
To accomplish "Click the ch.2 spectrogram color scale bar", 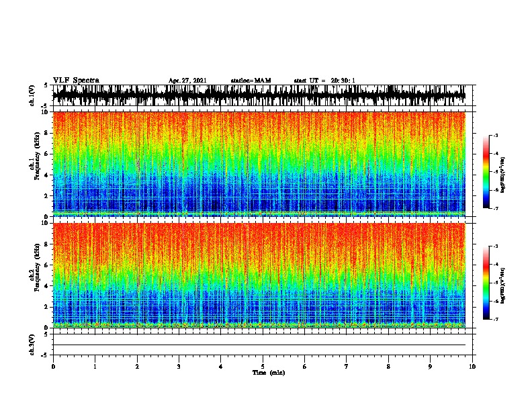I will 486,283.
